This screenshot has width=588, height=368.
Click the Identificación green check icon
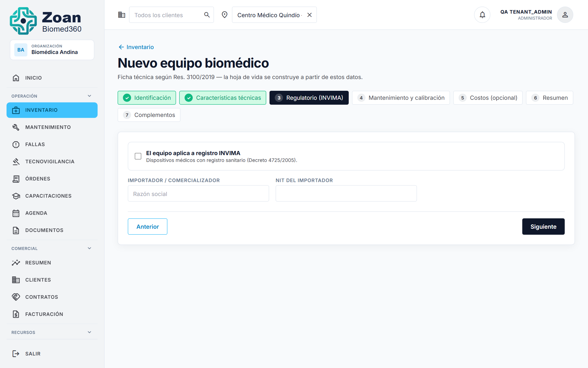pos(127,98)
